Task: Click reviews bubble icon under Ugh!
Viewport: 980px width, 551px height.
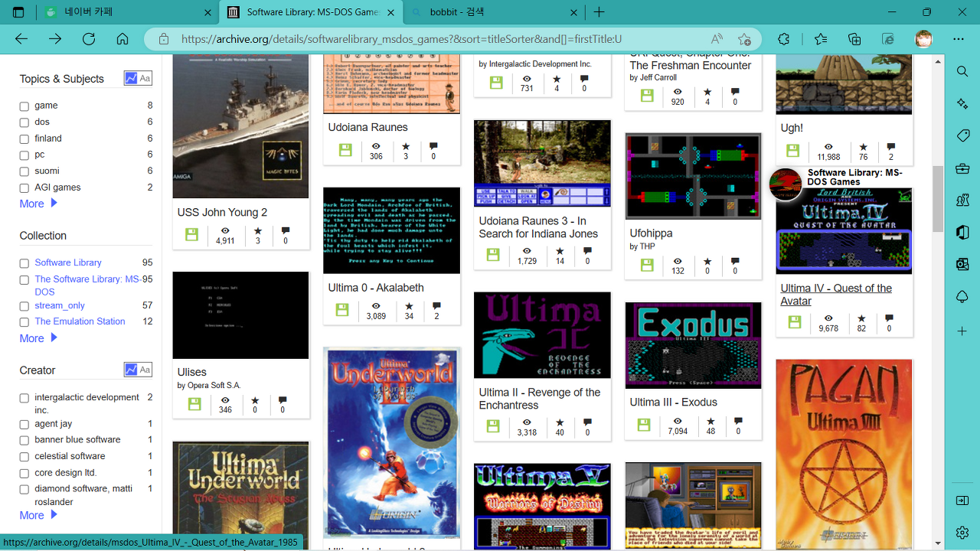Action: (890, 147)
